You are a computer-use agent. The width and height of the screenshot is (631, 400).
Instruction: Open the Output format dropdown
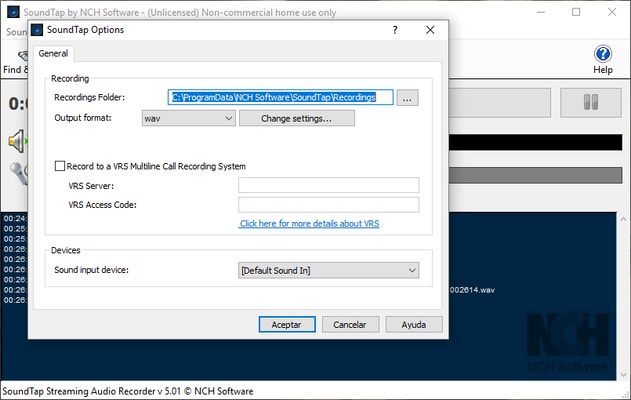coord(188,118)
